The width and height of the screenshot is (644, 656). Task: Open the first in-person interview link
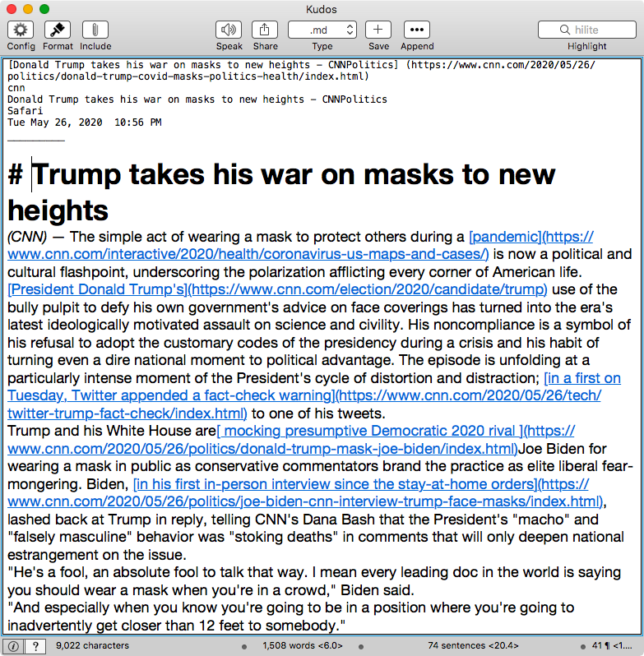(x=305, y=493)
